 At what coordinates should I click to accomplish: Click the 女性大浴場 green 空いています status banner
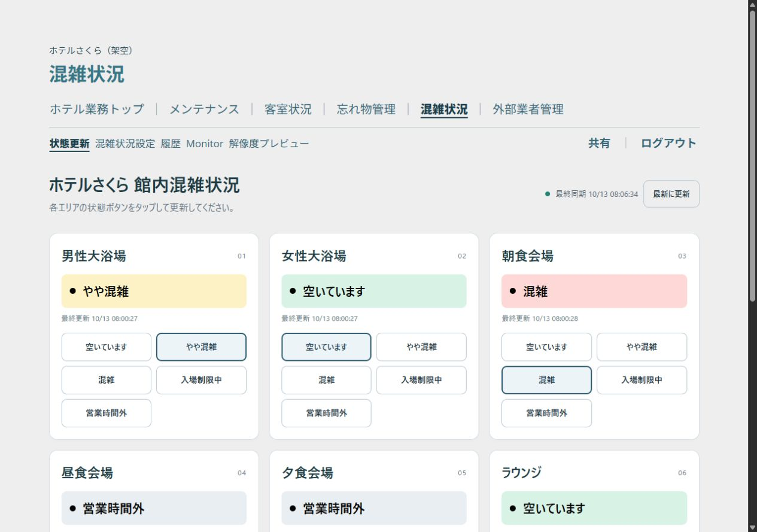(x=374, y=291)
